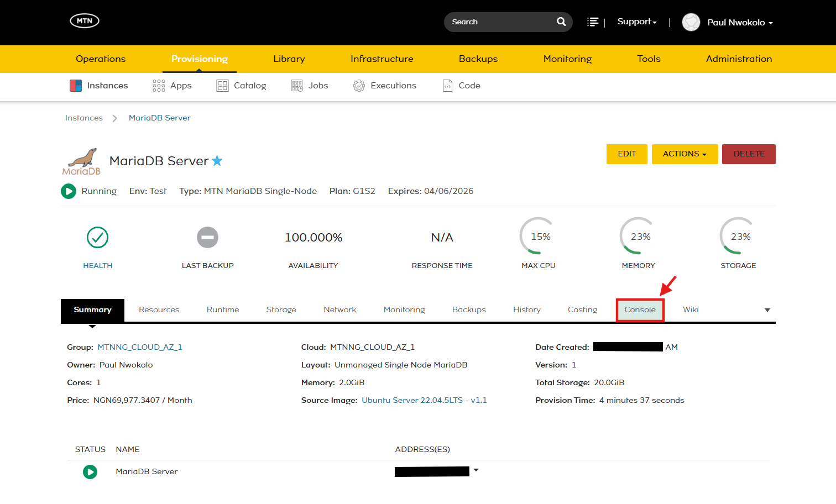Toggle the favorite star for MariaDB Server
Viewport: 836px width, 504px height.
pyautogui.click(x=217, y=161)
